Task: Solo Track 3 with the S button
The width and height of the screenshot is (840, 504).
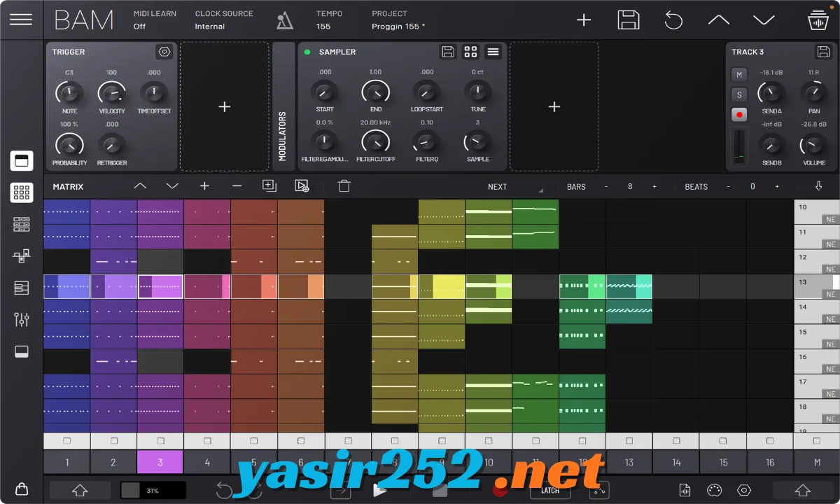Action: (739, 94)
